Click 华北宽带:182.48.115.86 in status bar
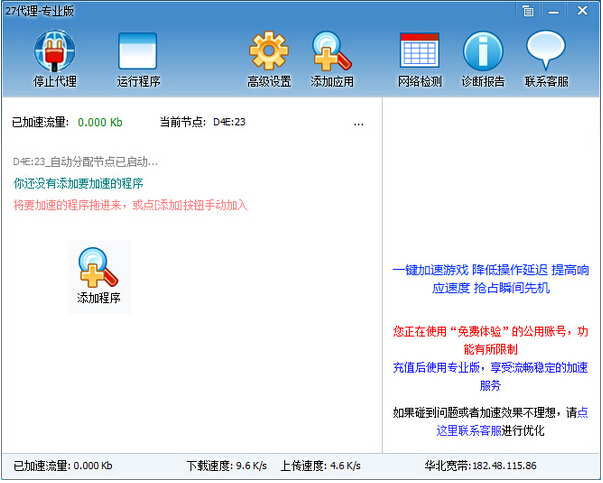The width and height of the screenshot is (603, 483). pyautogui.click(x=481, y=466)
